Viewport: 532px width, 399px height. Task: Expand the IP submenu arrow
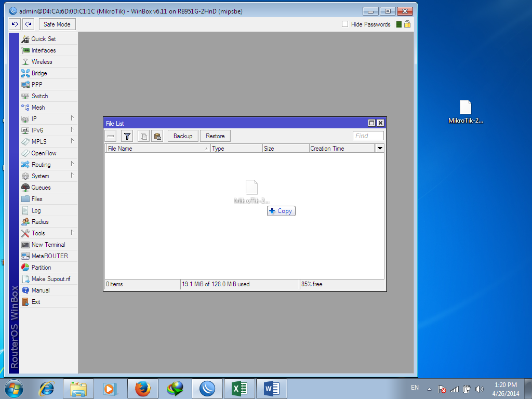[x=72, y=118]
